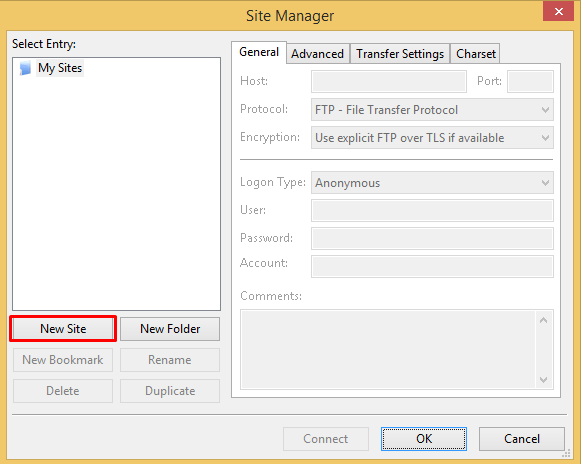Switch to the Charset tab

475,54
